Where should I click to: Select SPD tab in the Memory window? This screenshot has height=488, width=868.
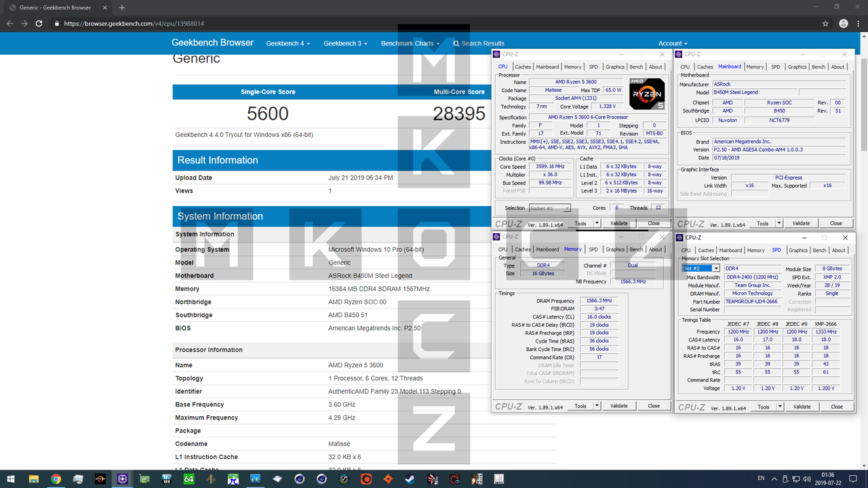pos(593,249)
